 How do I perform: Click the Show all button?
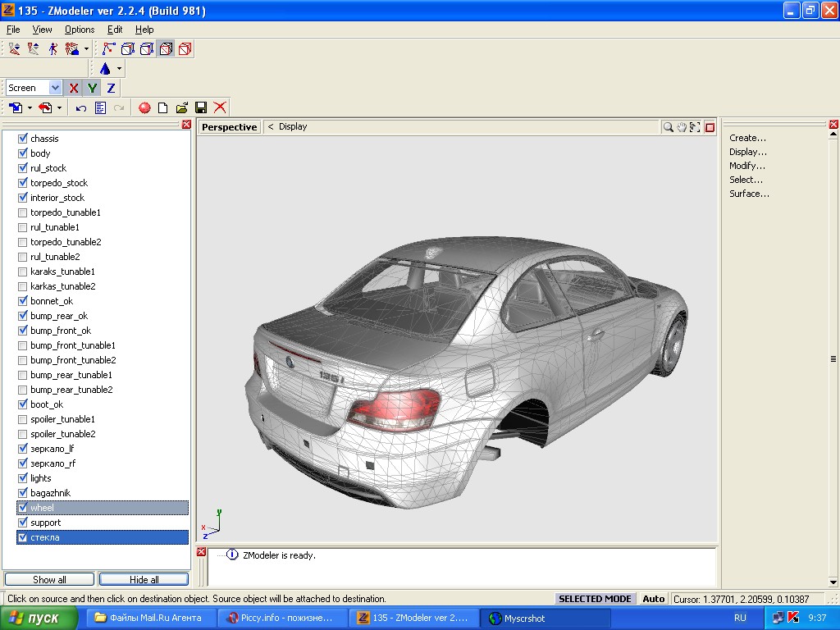pyautogui.click(x=49, y=579)
